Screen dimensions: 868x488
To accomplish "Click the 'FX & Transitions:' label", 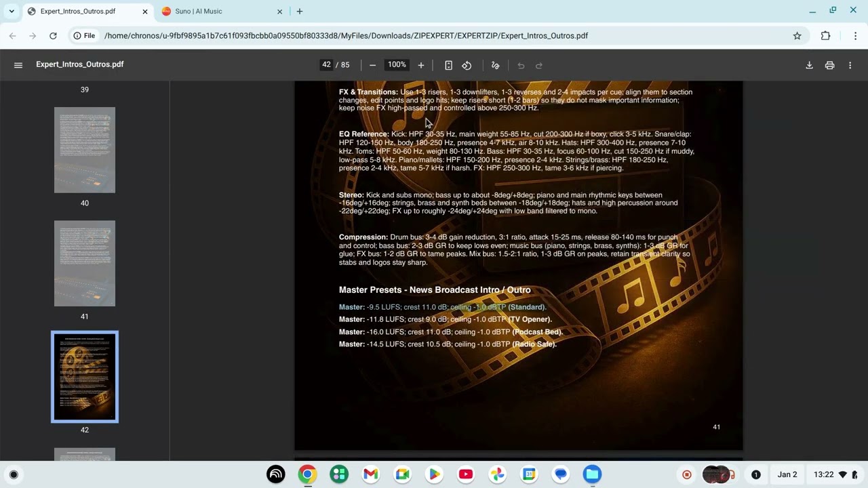I will [x=368, y=92].
